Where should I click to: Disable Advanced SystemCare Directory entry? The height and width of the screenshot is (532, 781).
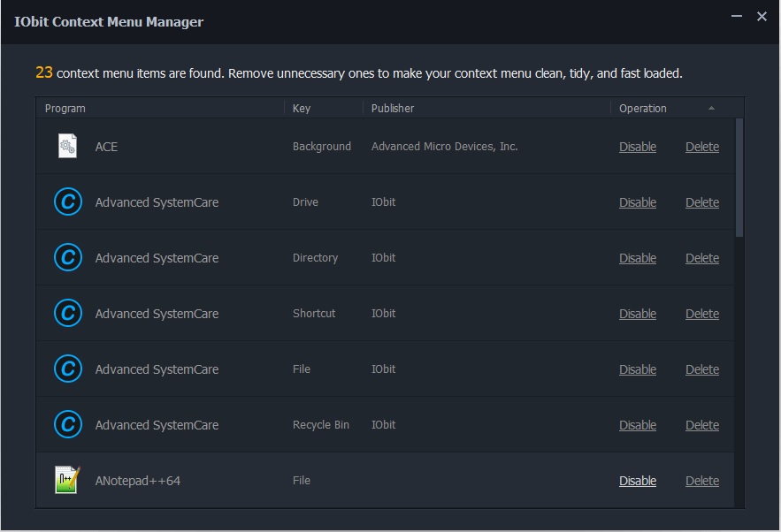(x=638, y=258)
